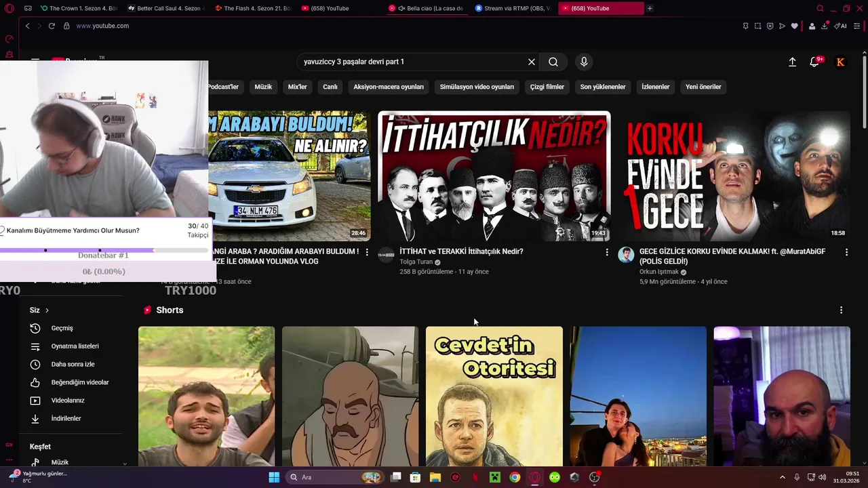Go back with browser back arrow
Viewport: 868px width, 488px height.
pyautogui.click(x=27, y=26)
